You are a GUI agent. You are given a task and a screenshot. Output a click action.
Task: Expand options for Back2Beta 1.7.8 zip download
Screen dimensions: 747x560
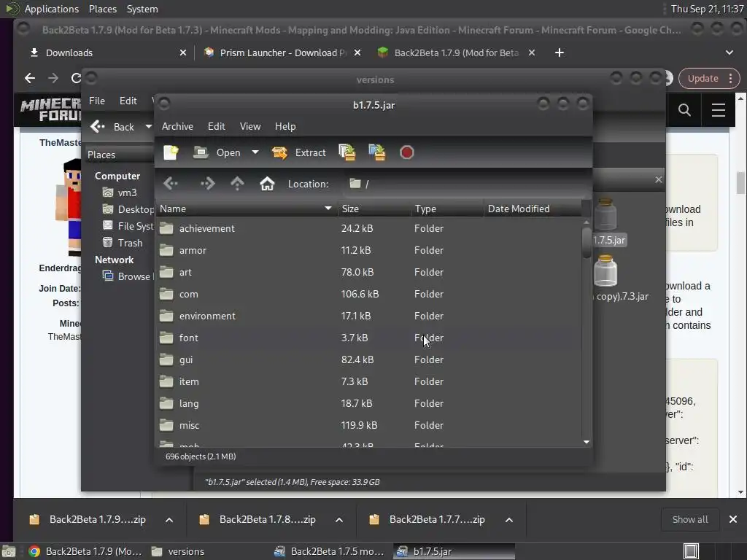tap(339, 520)
